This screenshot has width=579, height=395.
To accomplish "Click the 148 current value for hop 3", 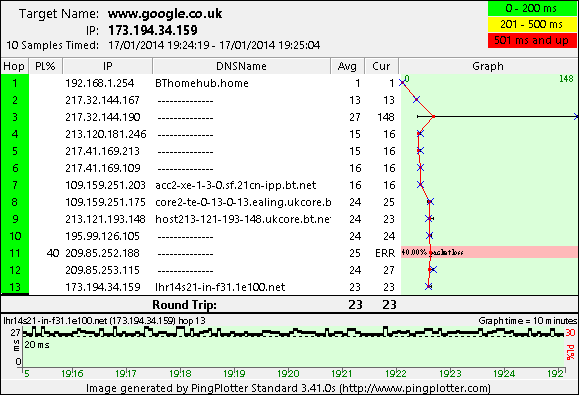I will [x=386, y=117].
